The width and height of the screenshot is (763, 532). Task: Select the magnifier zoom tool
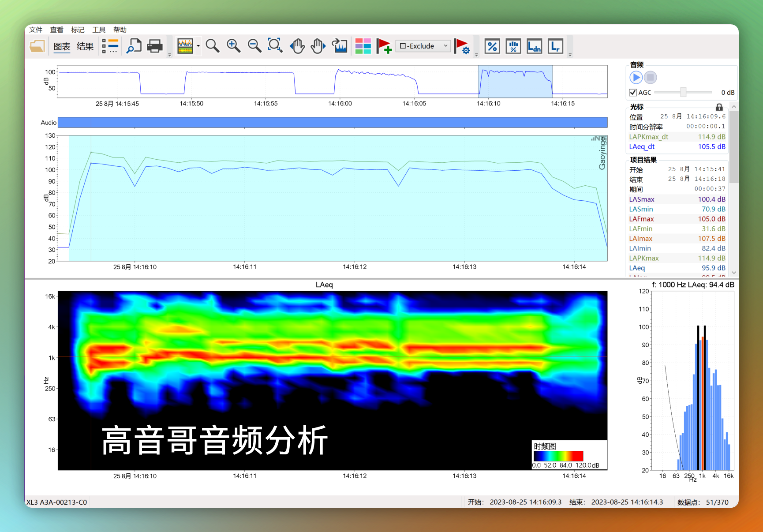(213, 46)
